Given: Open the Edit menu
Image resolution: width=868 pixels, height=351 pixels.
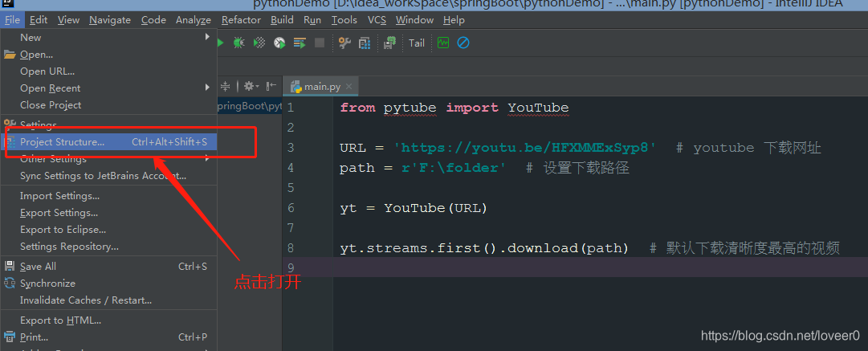Looking at the screenshot, I should click(x=39, y=20).
